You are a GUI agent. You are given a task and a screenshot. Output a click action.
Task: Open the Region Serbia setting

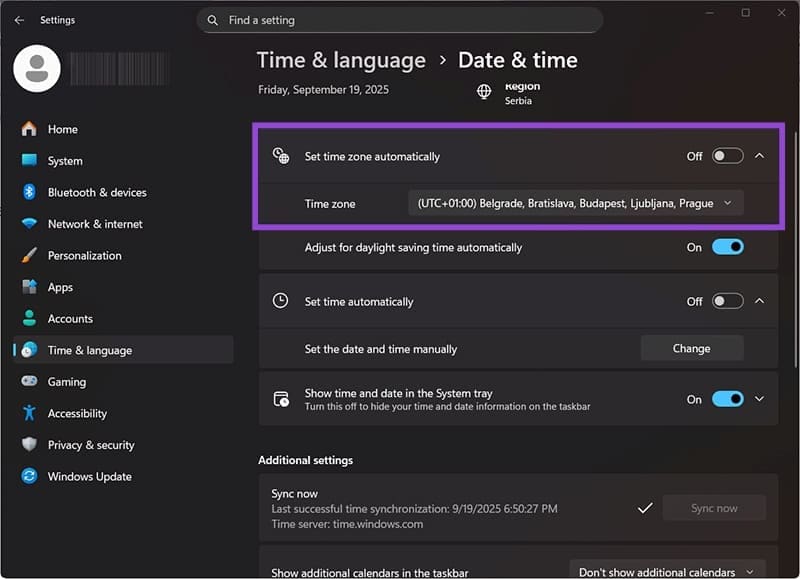pyautogui.click(x=508, y=93)
